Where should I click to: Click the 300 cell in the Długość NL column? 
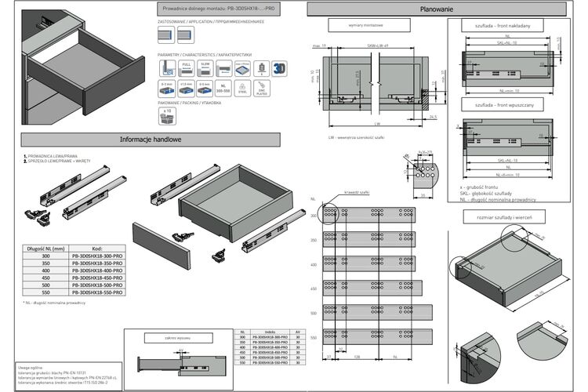45,256
